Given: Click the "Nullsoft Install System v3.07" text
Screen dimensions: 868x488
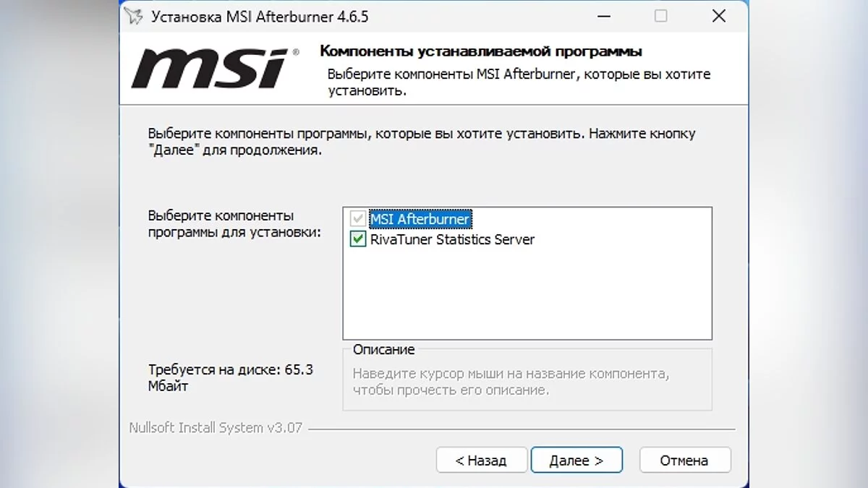Looking at the screenshot, I should point(216,427).
